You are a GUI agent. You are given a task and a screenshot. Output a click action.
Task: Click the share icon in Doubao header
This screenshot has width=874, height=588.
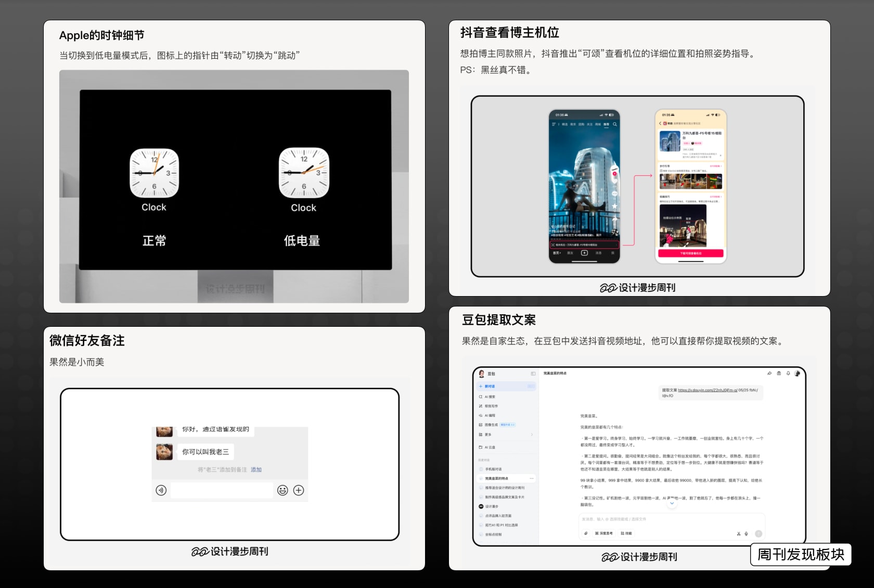[x=769, y=373]
